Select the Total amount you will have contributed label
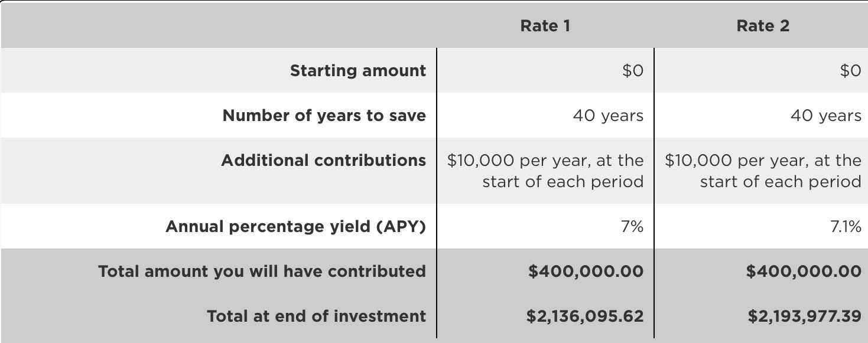Image resolution: width=868 pixels, height=343 pixels. click(x=262, y=272)
